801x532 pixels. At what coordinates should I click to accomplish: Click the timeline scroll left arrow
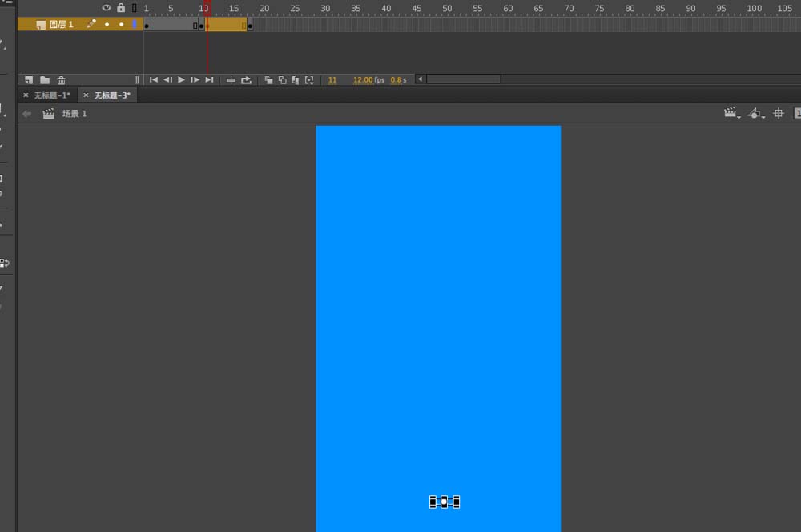click(420, 79)
